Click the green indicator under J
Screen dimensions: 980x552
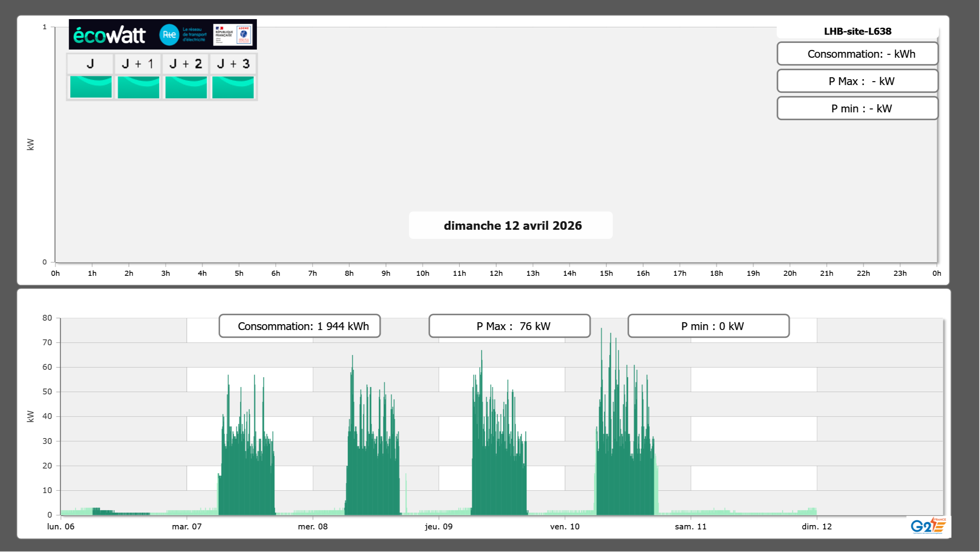coord(91,87)
